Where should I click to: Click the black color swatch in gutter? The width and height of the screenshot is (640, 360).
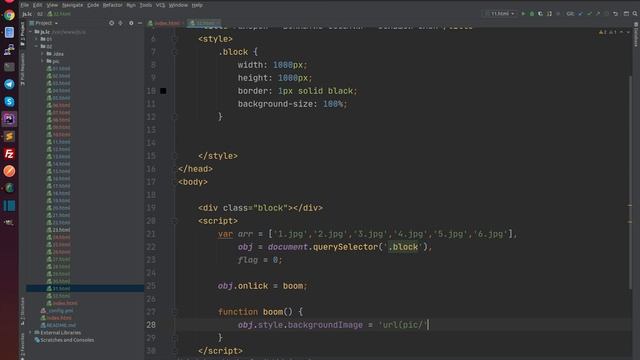pyautogui.click(x=163, y=91)
